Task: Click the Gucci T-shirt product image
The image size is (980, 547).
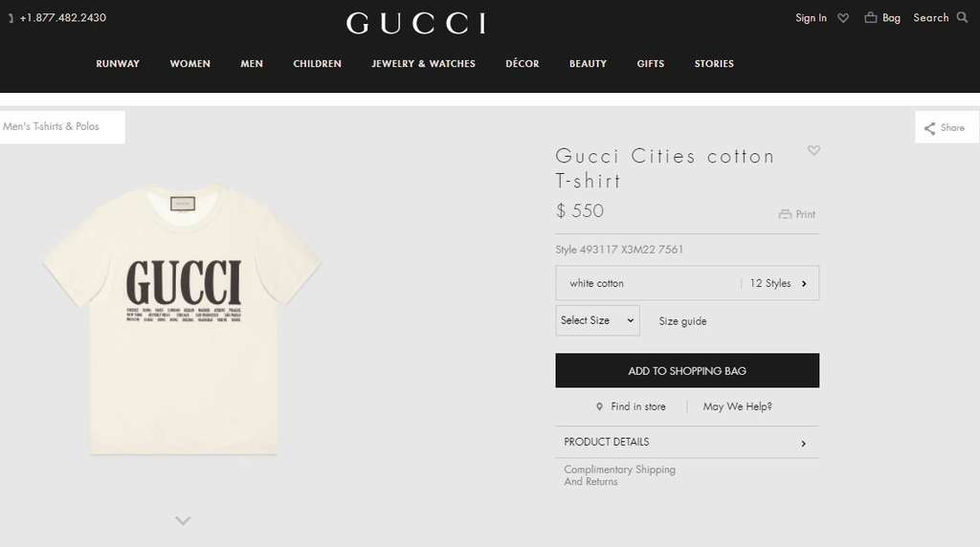Action: click(x=182, y=319)
